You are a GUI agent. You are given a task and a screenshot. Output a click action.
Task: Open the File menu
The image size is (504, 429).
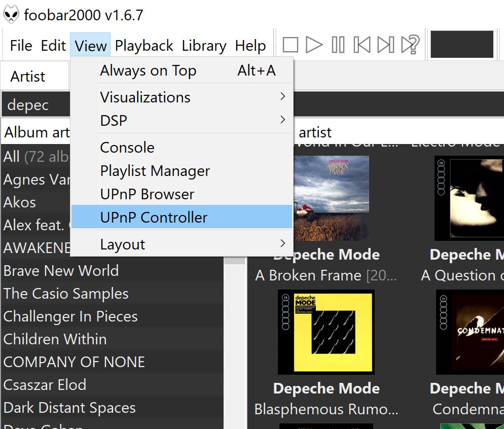21,45
